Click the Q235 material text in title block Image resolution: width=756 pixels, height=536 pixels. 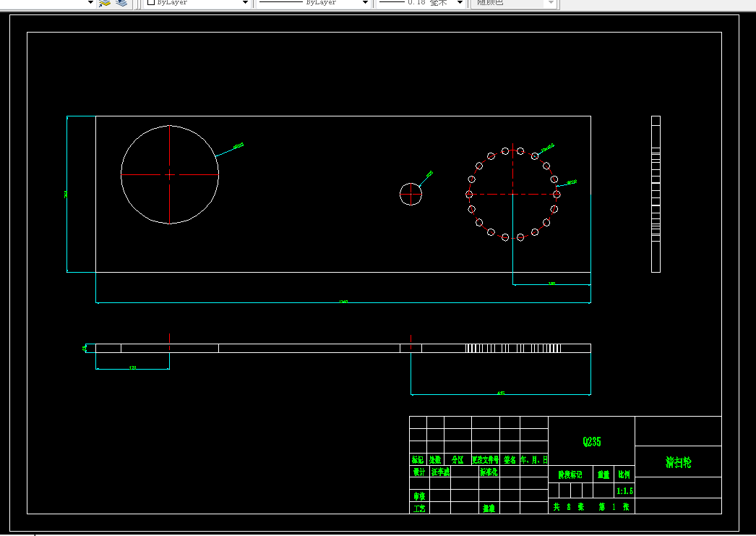[x=592, y=441]
